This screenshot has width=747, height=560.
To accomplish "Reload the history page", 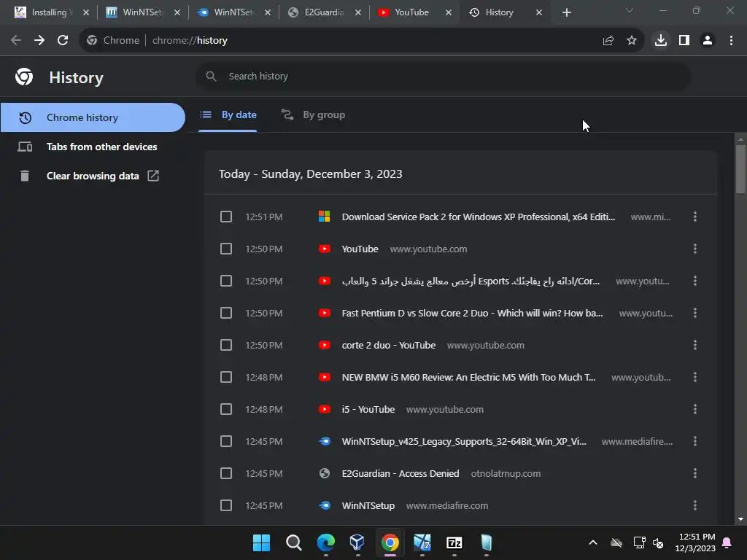I will tap(63, 41).
